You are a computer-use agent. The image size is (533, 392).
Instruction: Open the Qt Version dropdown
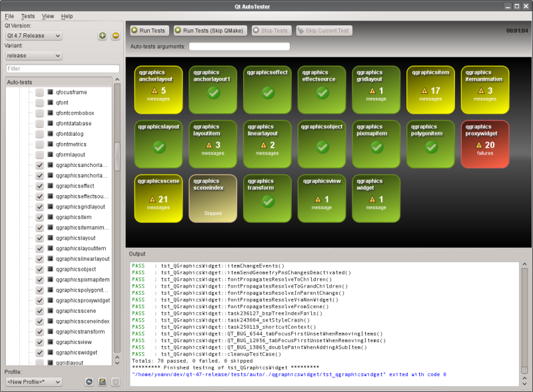34,36
